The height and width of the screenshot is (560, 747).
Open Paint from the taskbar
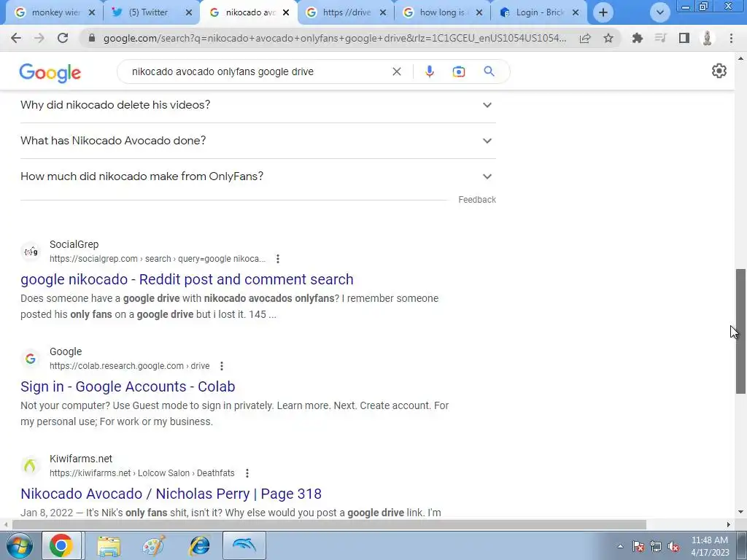click(x=154, y=545)
